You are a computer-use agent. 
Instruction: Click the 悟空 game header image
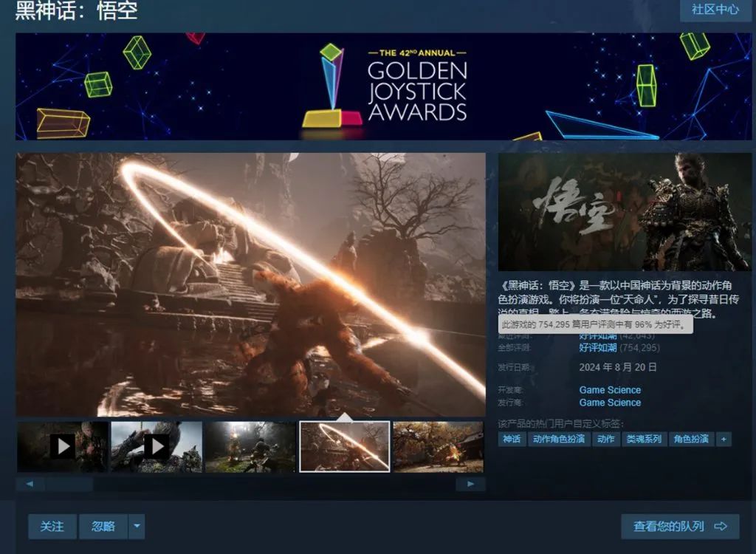tap(625, 212)
